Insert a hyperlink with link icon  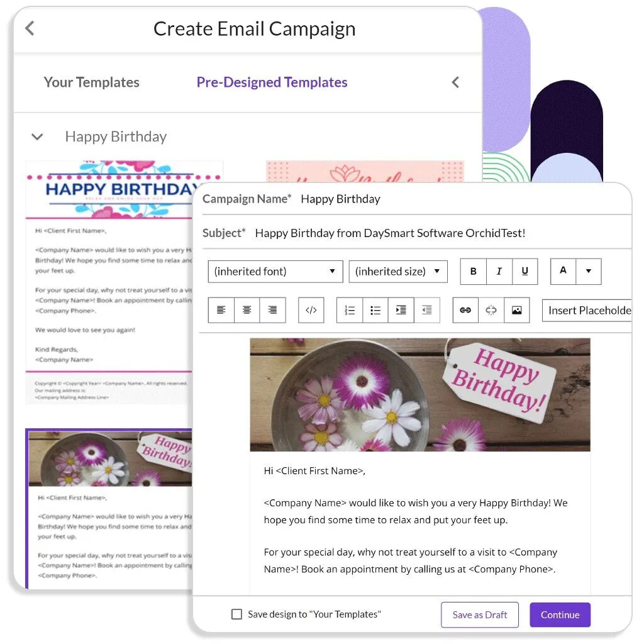(x=465, y=310)
